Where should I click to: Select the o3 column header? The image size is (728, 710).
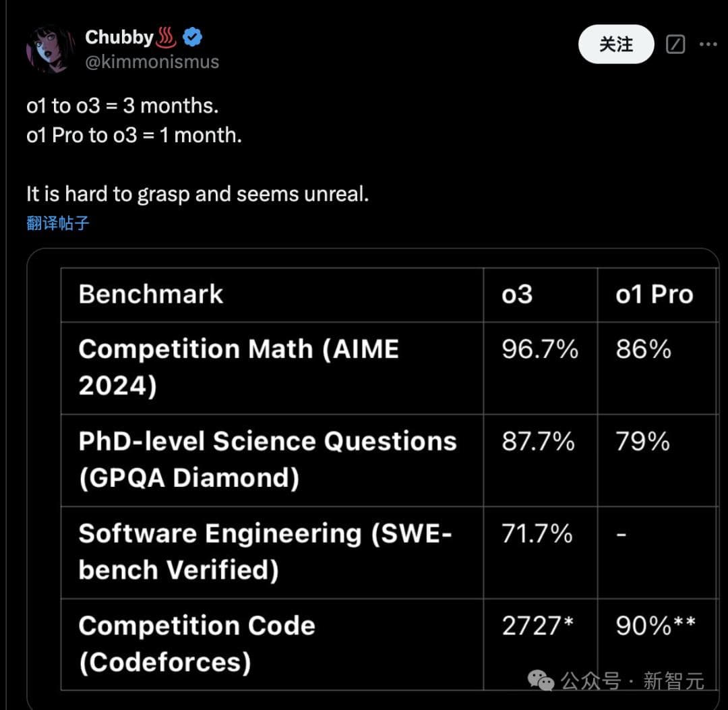pos(517,295)
